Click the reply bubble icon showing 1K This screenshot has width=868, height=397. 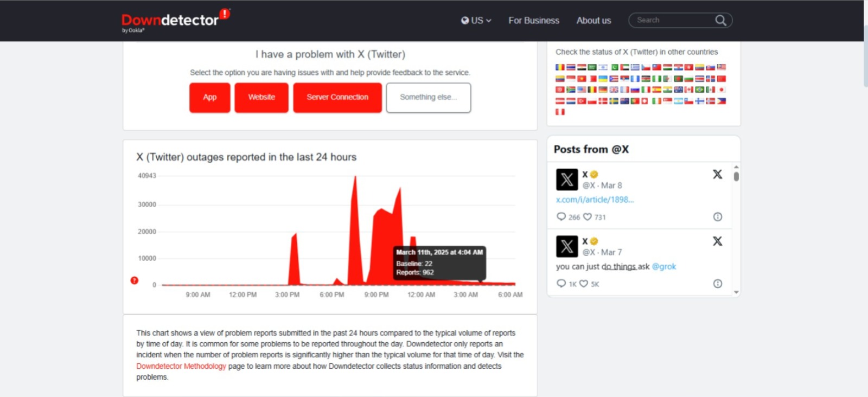coord(561,283)
